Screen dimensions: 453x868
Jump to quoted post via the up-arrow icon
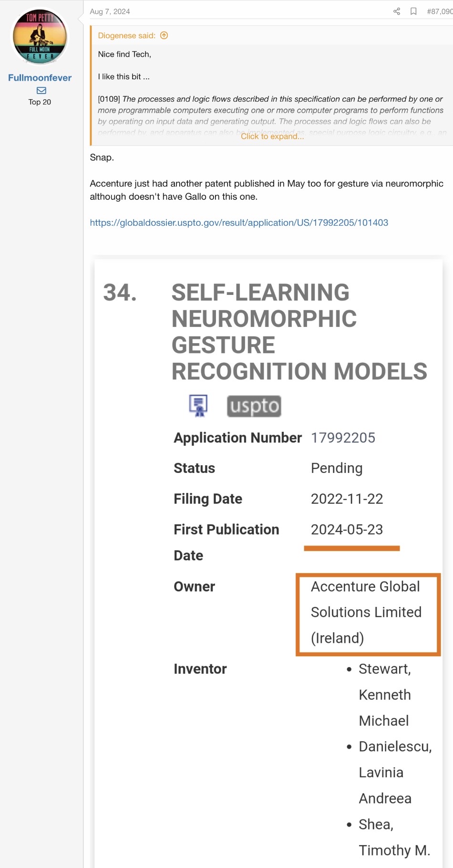click(x=164, y=35)
